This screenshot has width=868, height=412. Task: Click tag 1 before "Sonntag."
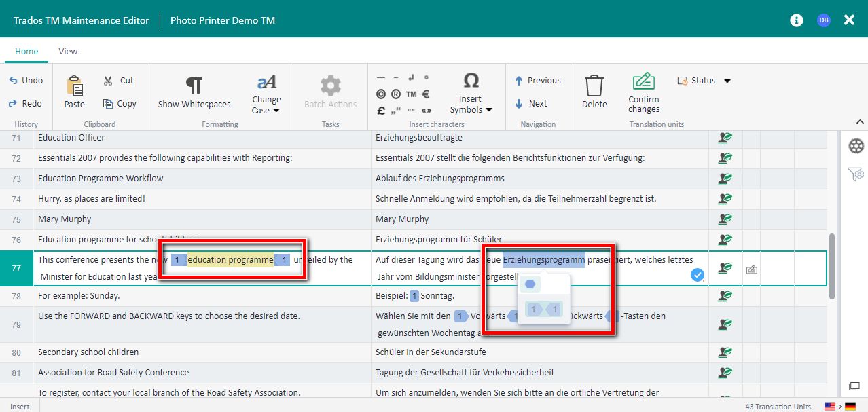click(x=414, y=296)
